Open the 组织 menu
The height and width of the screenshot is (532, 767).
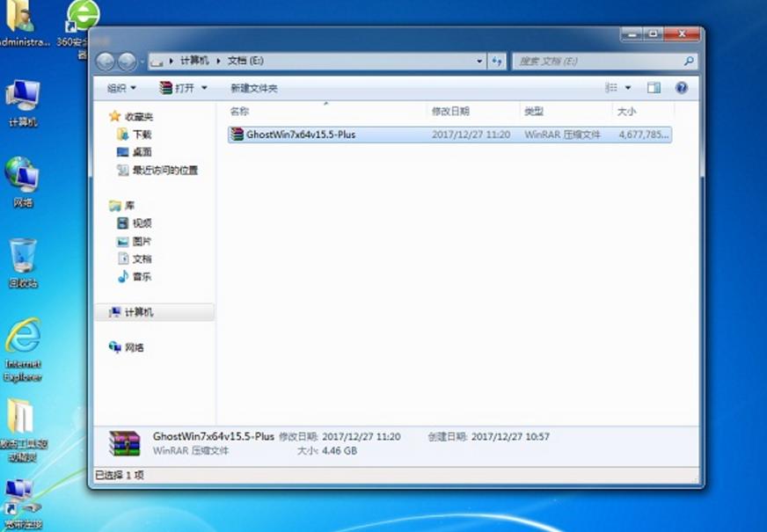[x=117, y=88]
